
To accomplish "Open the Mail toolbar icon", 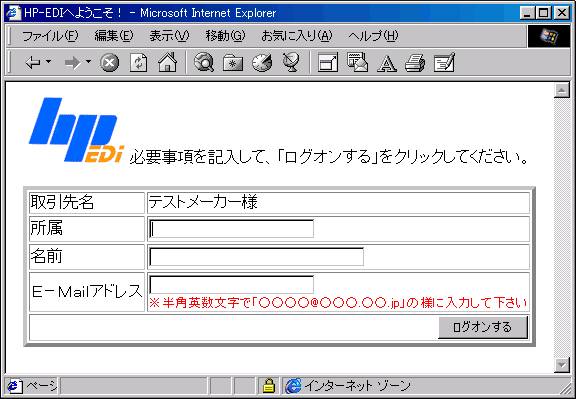I will pos(357,62).
